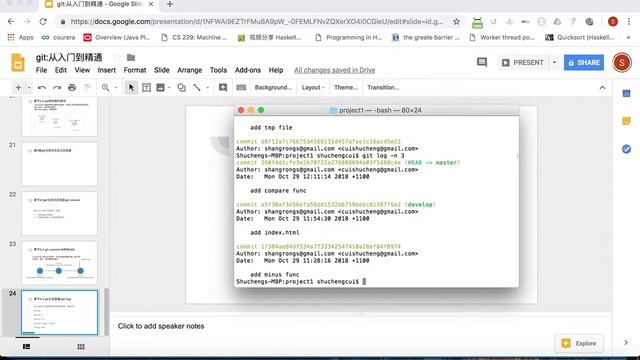Collapse the menus with the up chevron
Viewport: 640px width, 360px height.
click(x=602, y=87)
